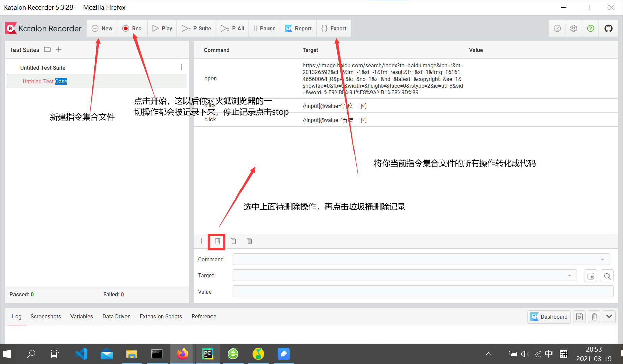This screenshot has height=364, width=623.
Task: Select Untitled Test Case
Action: pyautogui.click(x=45, y=81)
